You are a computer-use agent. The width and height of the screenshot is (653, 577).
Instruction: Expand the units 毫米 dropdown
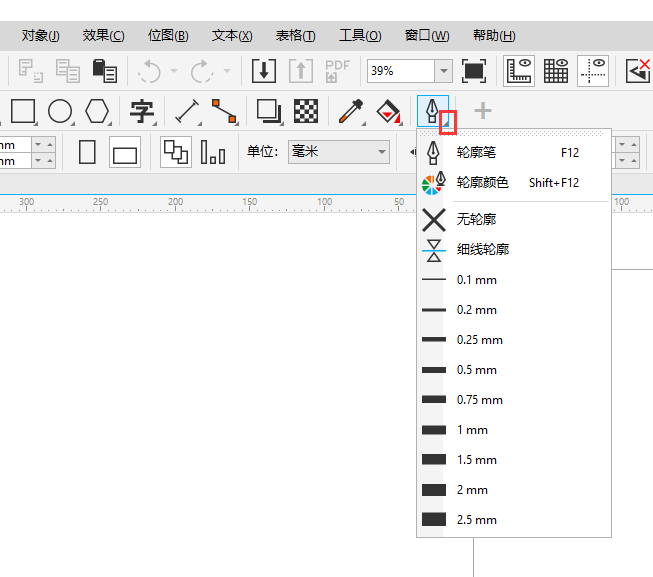(x=381, y=152)
